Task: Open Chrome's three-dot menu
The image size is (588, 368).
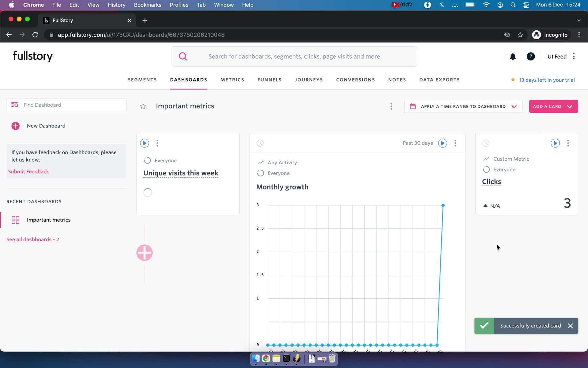Action: (579, 35)
